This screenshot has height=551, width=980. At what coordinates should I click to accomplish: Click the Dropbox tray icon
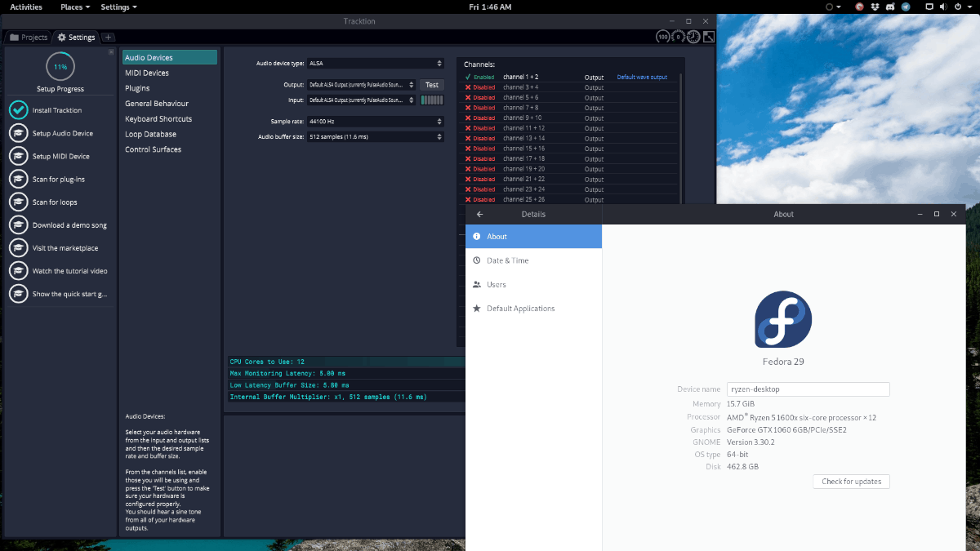874,7
